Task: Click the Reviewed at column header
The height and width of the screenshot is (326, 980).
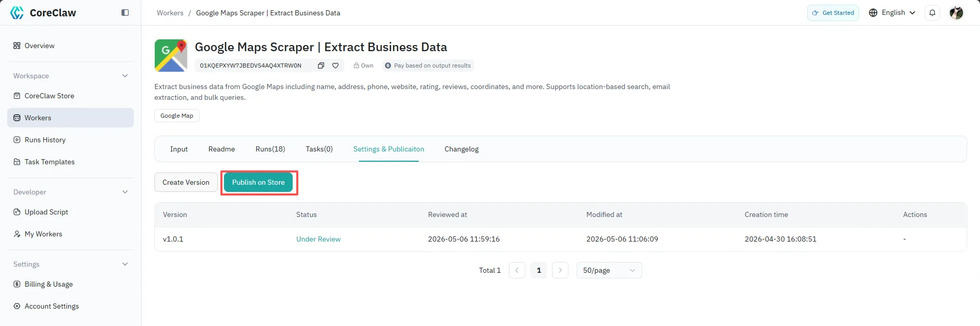Action: [447, 214]
